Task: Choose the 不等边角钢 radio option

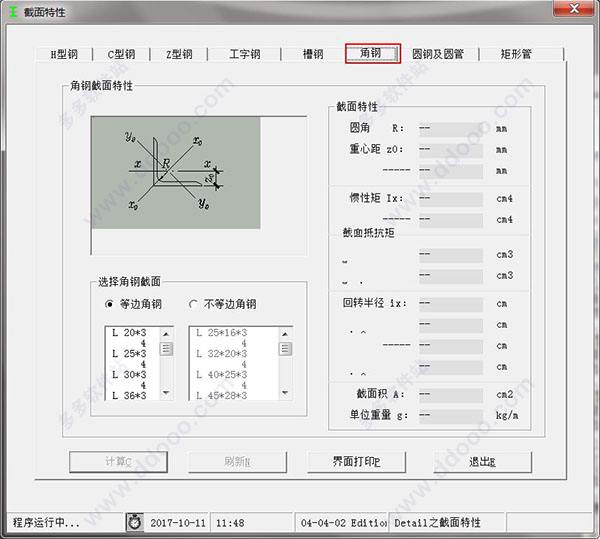Action: [223, 304]
